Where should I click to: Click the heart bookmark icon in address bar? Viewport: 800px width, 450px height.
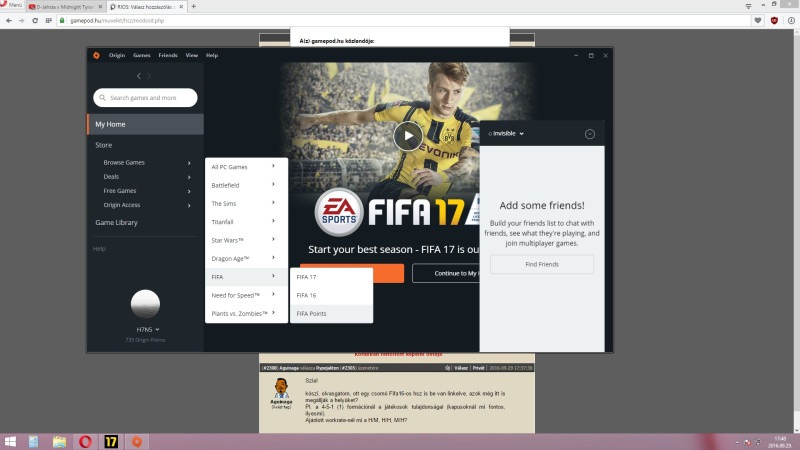[x=758, y=20]
